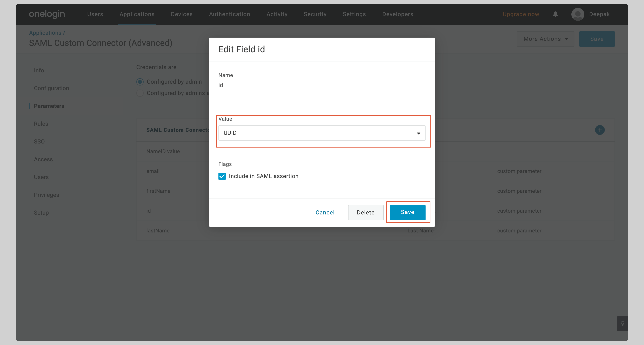The height and width of the screenshot is (345, 644).
Task: Open the UUID Value dropdown
Action: point(322,133)
